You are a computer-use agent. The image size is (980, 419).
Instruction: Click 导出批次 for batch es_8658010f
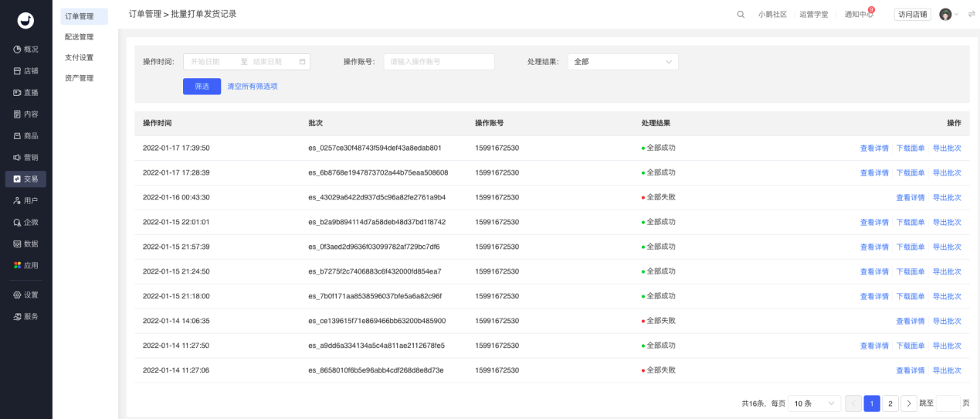coord(947,371)
